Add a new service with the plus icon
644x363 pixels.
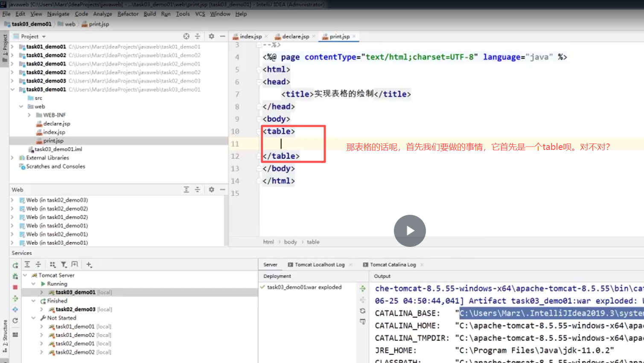88,264
